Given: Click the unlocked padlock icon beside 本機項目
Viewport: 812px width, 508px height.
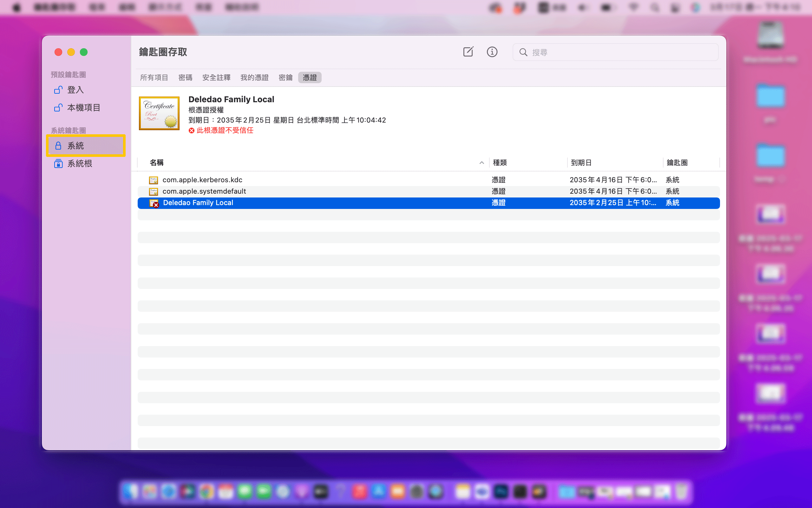Looking at the screenshot, I should [x=58, y=107].
